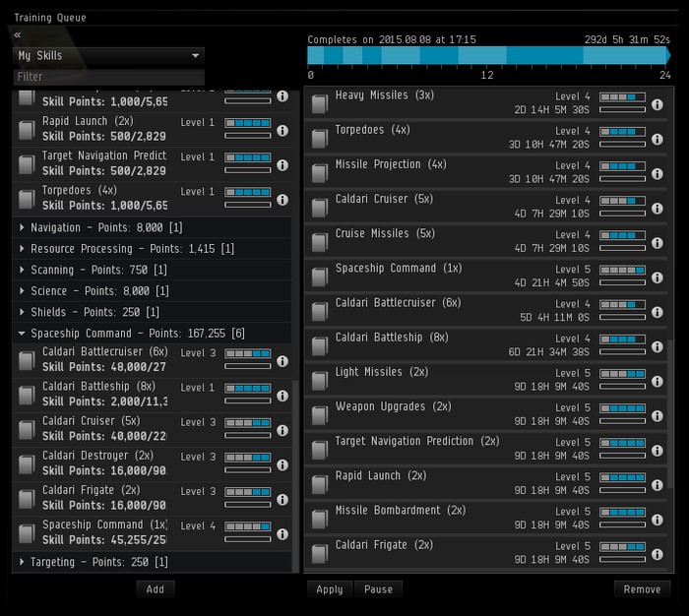The width and height of the screenshot is (689, 616).
Task: Click the training queue timeline bar
Action: (x=488, y=56)
